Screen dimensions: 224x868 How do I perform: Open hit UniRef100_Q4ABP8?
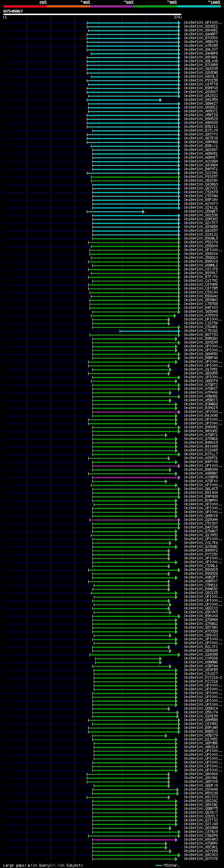201,53
